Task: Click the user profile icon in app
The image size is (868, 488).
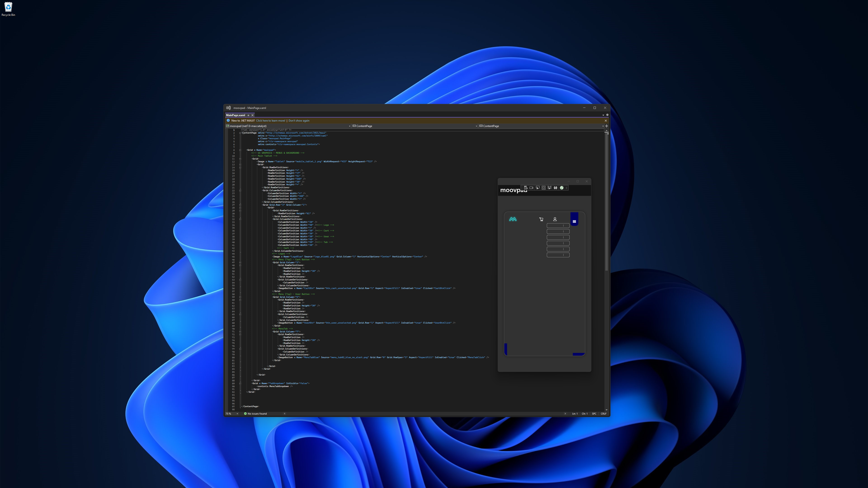Action: pos(555,219)
